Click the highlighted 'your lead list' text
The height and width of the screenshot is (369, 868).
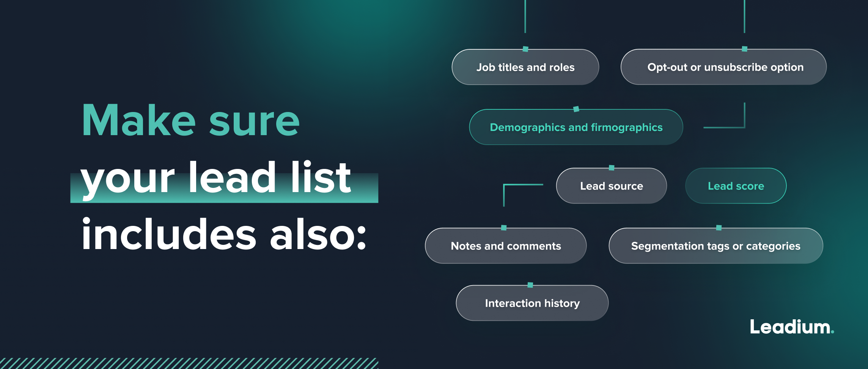[216, 180]
